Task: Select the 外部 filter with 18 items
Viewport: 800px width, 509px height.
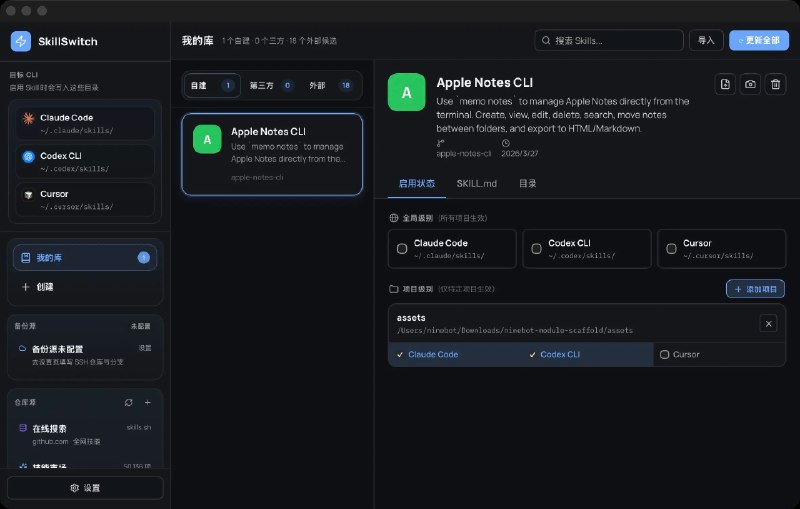Action: click(x=330, y=85)
